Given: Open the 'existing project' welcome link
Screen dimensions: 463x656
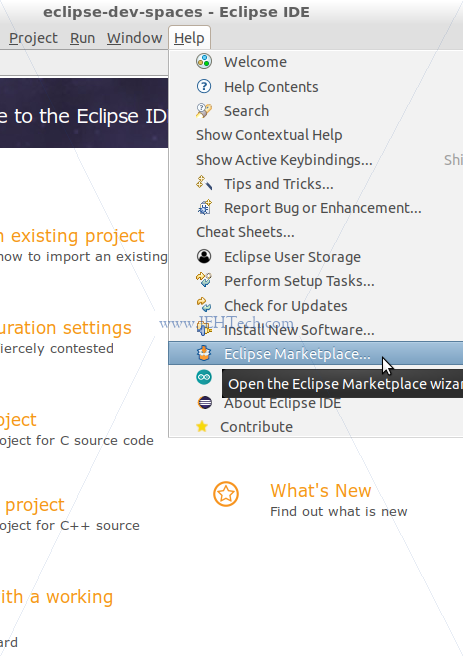Looking at the screenshot, I should [x=72, y=236].
